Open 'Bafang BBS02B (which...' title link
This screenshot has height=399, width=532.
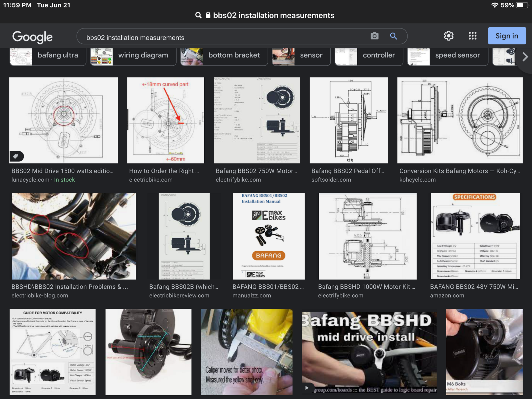pyautogui.click(x=184, y=287)
